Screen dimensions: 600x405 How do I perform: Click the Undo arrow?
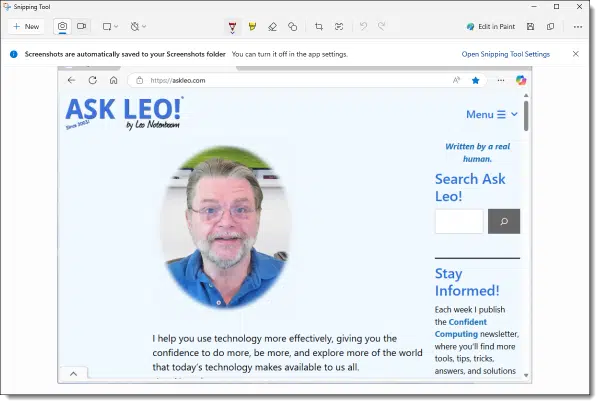pyautogui.click(x=363, y=27)
